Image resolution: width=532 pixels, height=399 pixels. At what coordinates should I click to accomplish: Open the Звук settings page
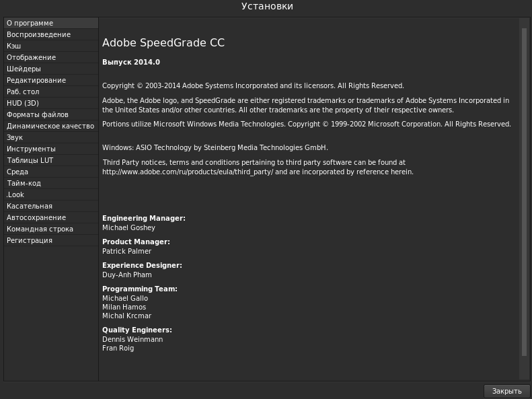[15, 137]
